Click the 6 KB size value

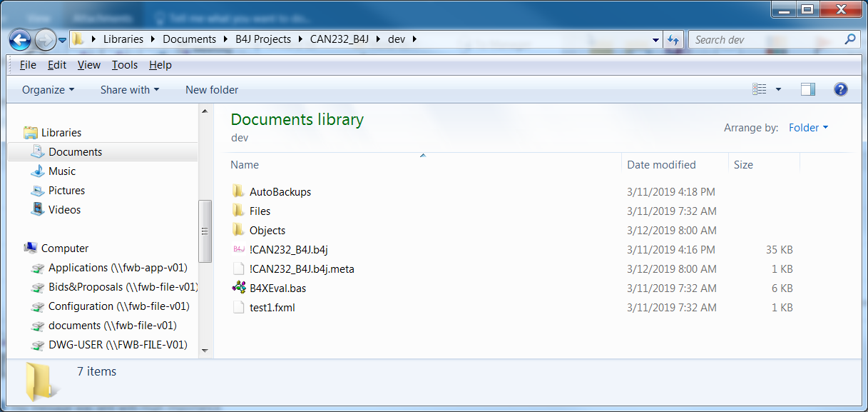click(782, 288)
